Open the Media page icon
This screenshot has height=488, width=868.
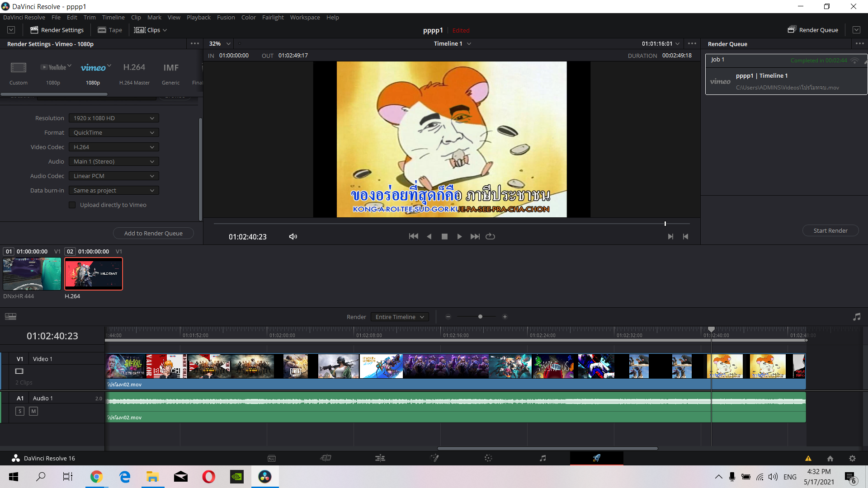pos(272,458)
